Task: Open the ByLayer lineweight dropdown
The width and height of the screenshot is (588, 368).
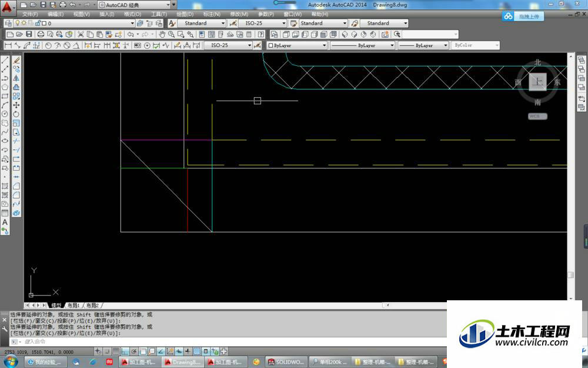Action: [423, 45]
